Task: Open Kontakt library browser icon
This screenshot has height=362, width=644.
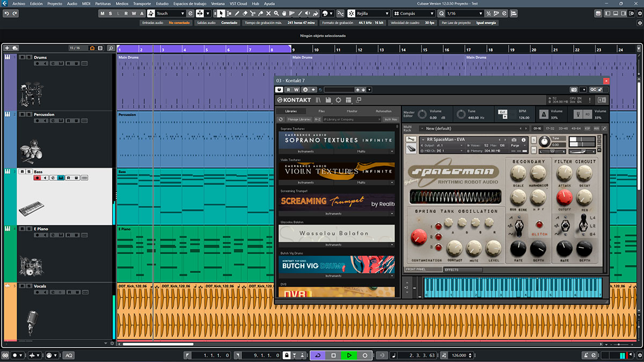Action: [318, 100]
